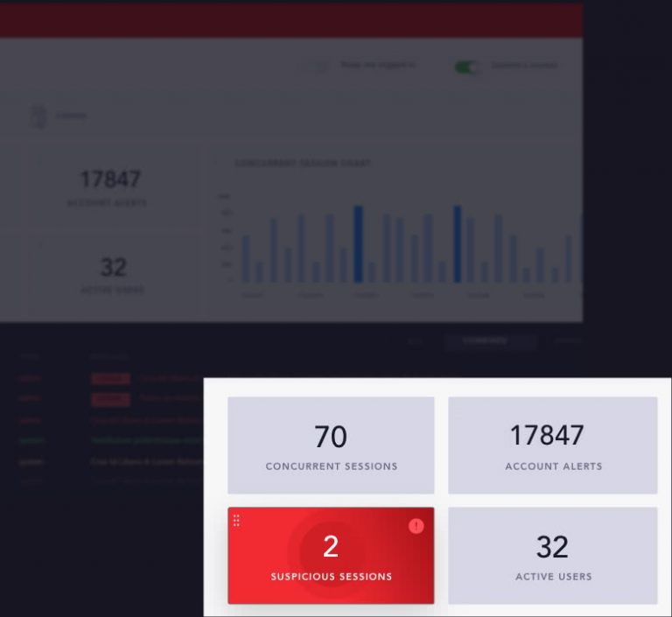672x617 pixels.
Task: Click the first dark blue chart bar
Action: coord(358,243)
